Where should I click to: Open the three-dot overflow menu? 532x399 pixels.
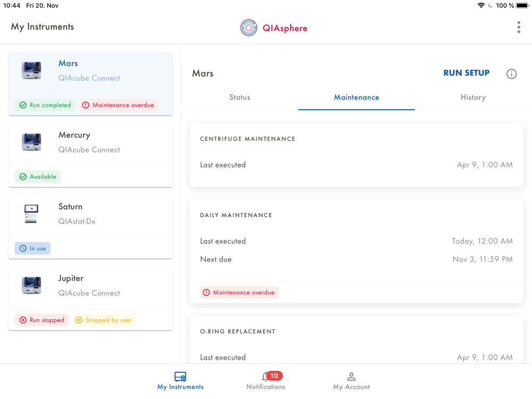[518, 27]
